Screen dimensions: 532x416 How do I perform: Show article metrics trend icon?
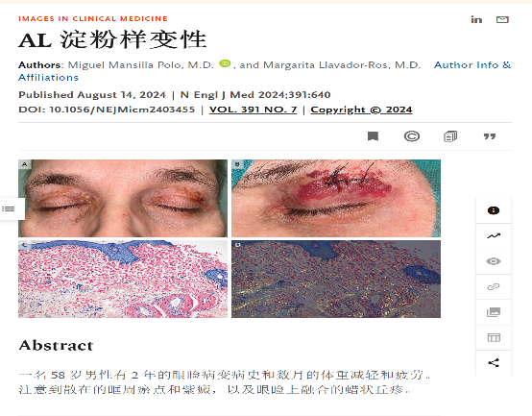coord(494,235)
